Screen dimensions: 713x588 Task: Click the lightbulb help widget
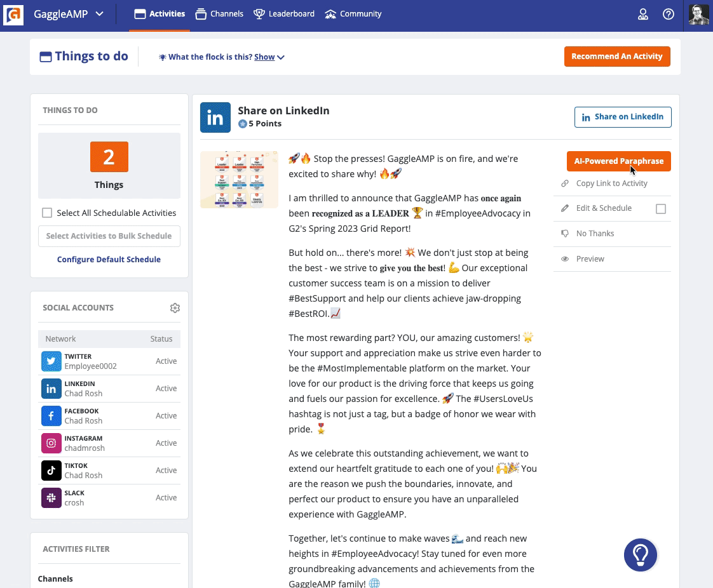click(641, 555)
